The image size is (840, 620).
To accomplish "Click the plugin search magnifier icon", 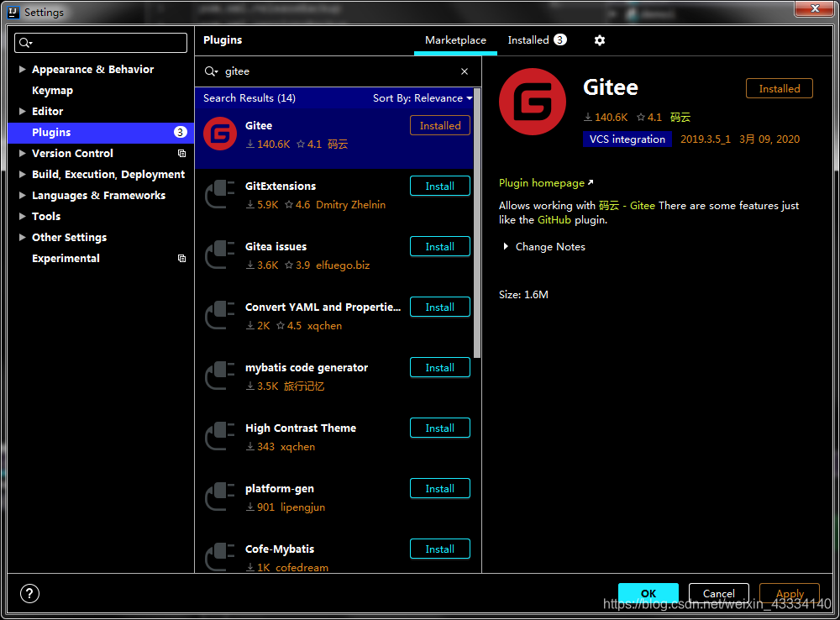I will (x=211, y=71).
